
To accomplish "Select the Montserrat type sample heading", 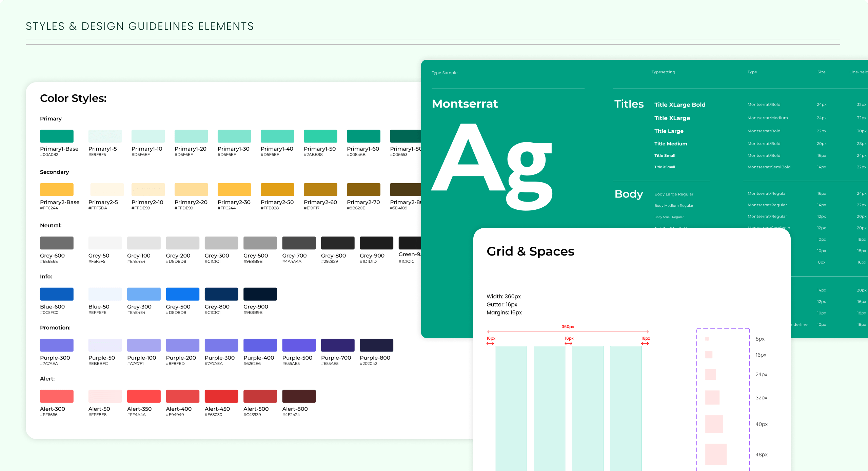I will pyautogui.click(x=465, y=104).
